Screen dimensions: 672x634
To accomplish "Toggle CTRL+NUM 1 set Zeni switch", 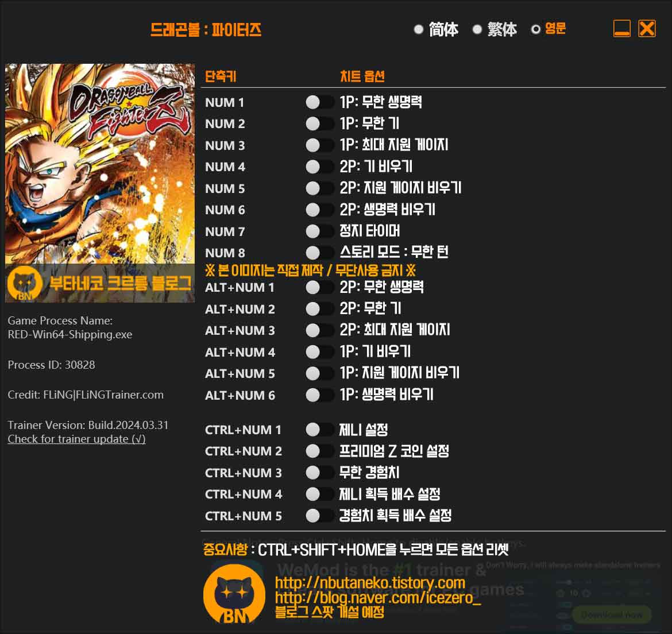I will 319,430.
